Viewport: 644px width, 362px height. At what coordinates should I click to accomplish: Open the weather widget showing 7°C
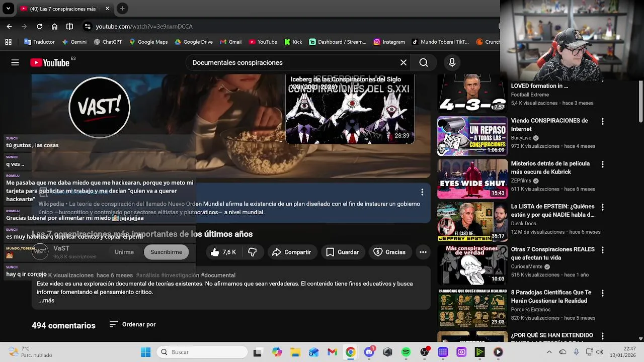pyautogui.click(x=31, y=352)
